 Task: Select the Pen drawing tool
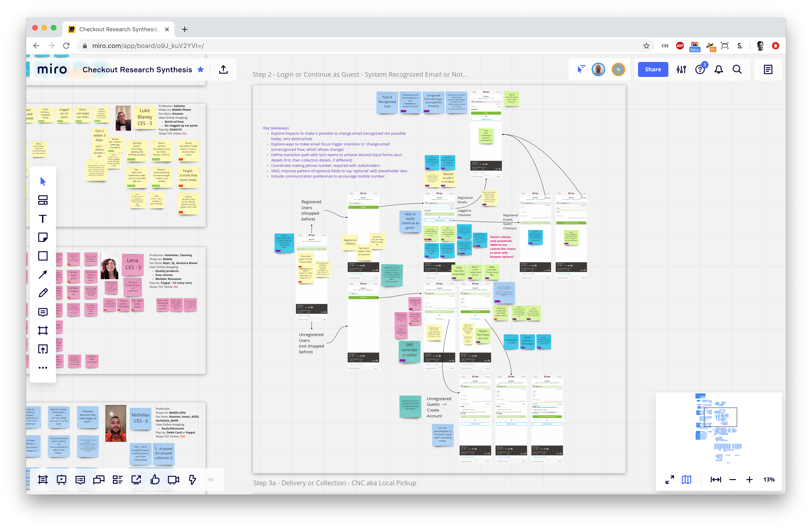click(x=43, y=293)
